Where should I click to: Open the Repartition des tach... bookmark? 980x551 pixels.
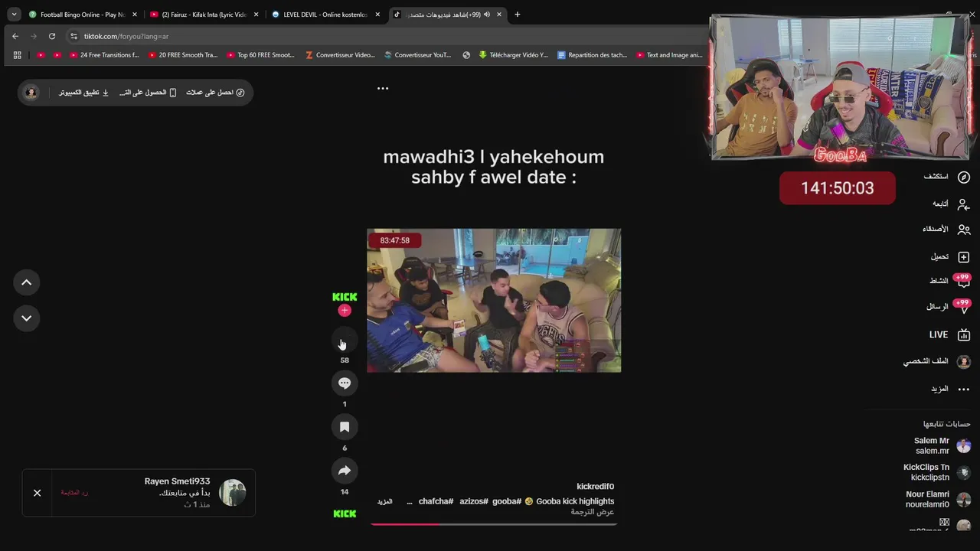point(593,55)
